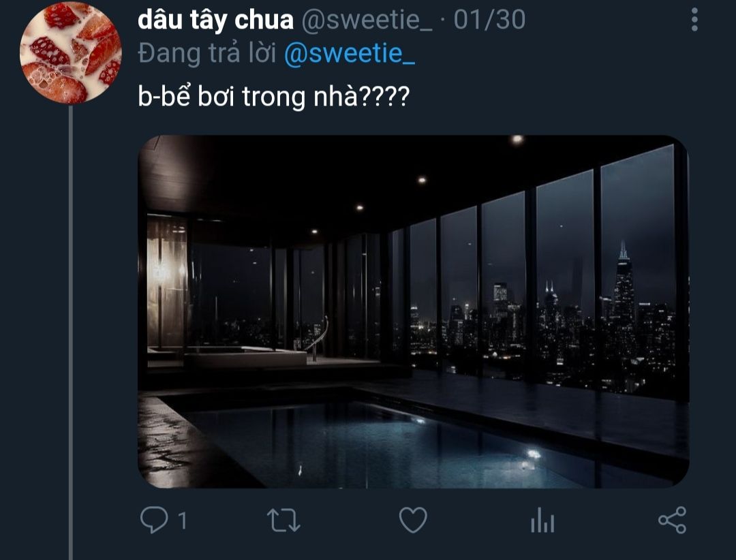This screenshot has width=736, height=560.
Task: Click the 01/30 tweet timestamp
Action: click(489, 20)
